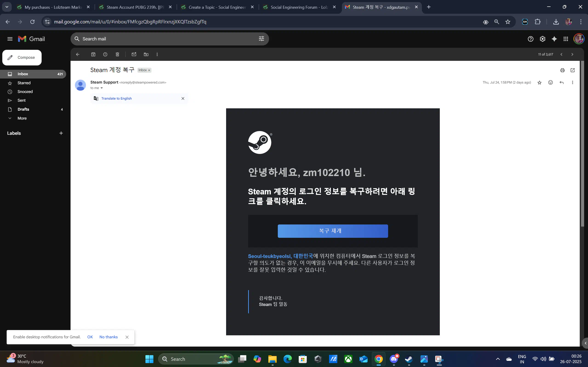Dismiss the translate banner
This screenshot has width=588, height=367.
tap(183, 98)
